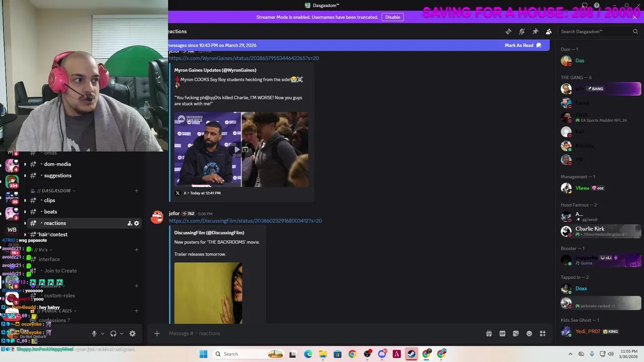Open User Settings gear
The height and width of the screenshot is (362, 644).
[132, 333]
